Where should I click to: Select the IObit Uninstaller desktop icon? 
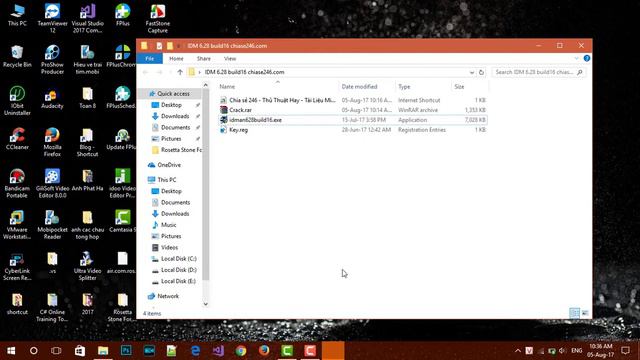[17, 101]
